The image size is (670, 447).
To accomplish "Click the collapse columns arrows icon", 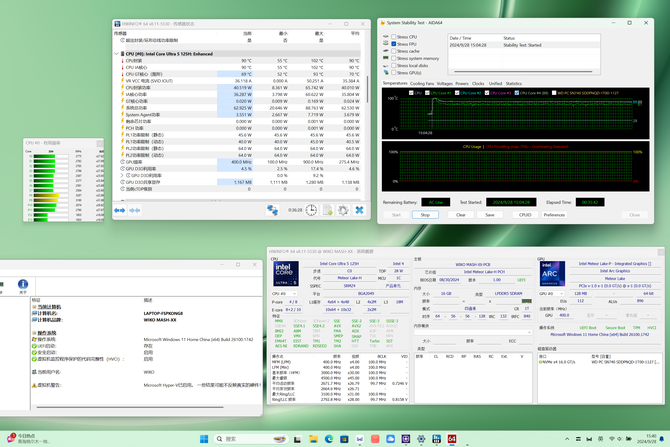I will point(136,211).
